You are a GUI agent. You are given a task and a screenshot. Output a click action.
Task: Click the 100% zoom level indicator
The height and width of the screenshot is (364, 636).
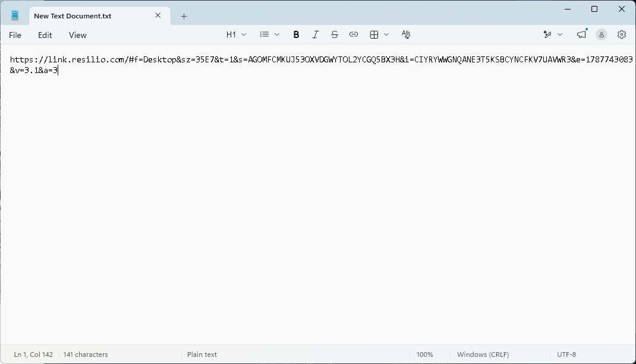(x=424, y=354)
